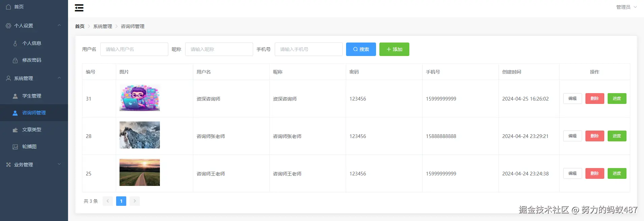Click the blue 搜索 button
Image resolution: width=644 pixels, height=221 pixels.
(x=361, y=49)
